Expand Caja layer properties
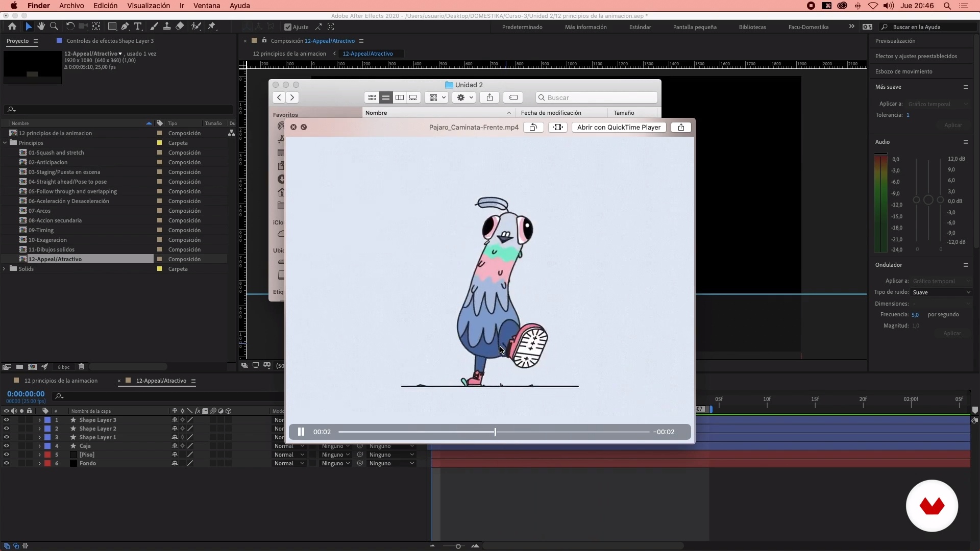This screenshot has height=551, width=980. coord(39,446)
